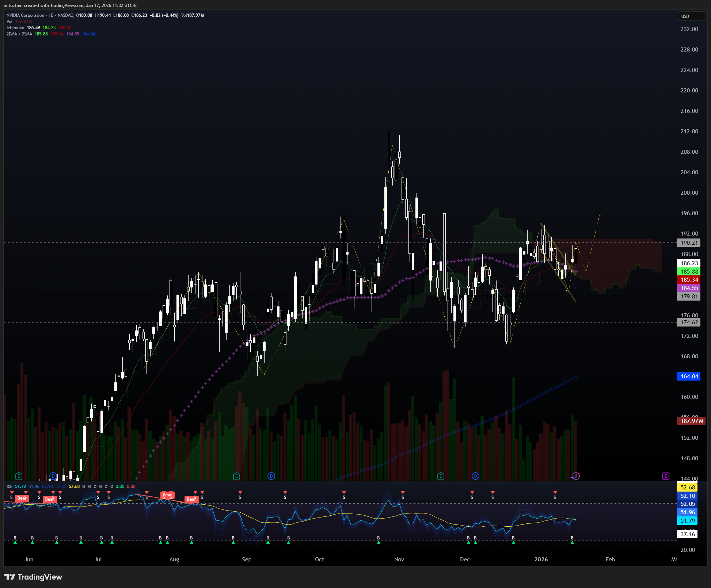Click the lightning news marker in January
The width and height of the screenshot is (711, 588).
pyautogui.click(x=576, y=476)
